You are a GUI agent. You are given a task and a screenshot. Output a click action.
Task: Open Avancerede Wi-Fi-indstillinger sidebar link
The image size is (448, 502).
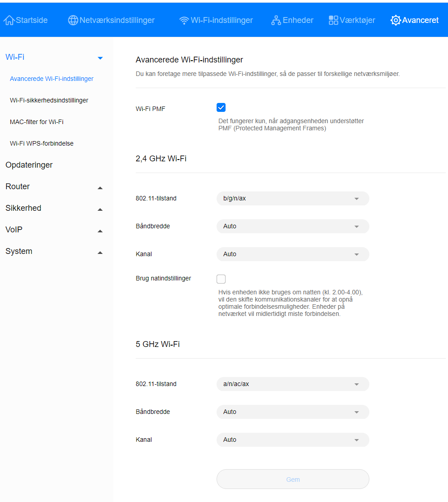coord(52,79)
